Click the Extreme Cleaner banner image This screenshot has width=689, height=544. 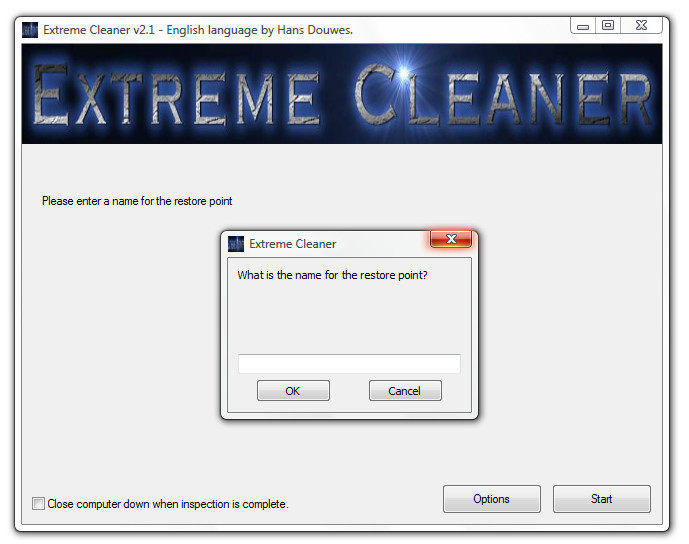tap(342, 94)
